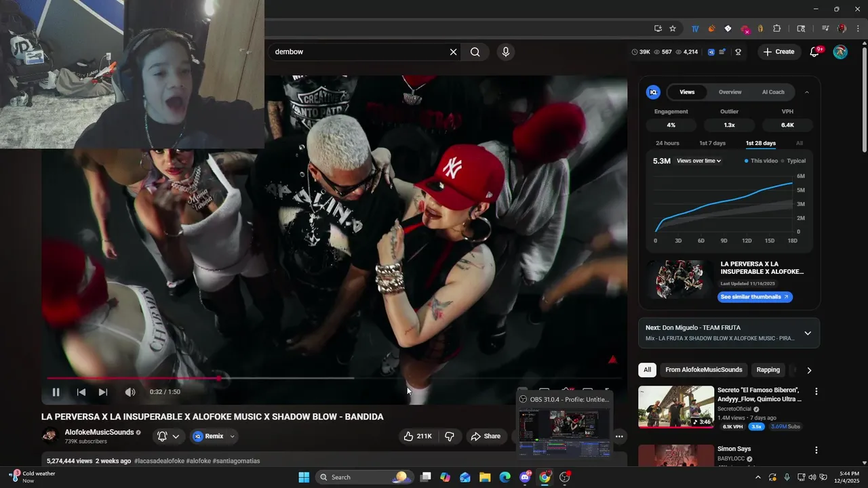Open Secreto El Famoso Biberon video thumbnail

click(676, 407)
